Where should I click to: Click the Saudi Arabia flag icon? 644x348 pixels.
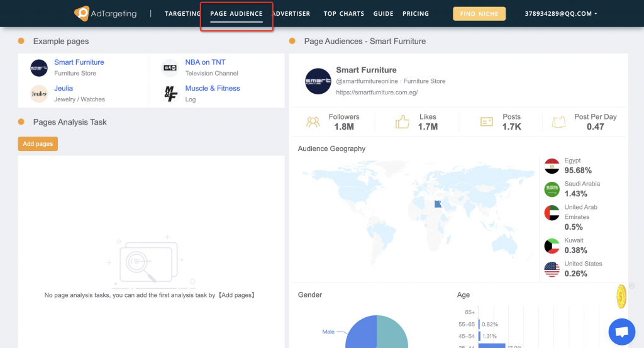552,189
